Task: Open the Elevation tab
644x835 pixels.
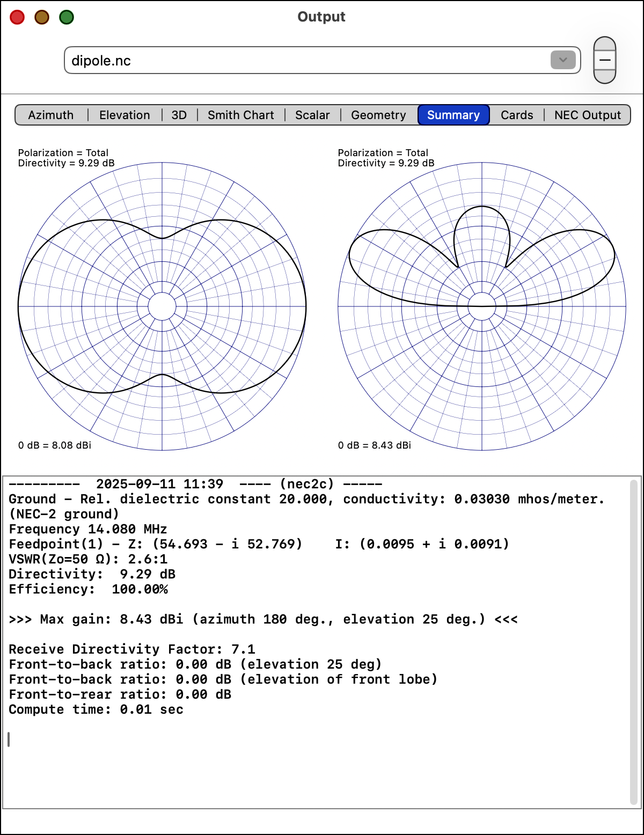Action: click(x=125, y=115)
